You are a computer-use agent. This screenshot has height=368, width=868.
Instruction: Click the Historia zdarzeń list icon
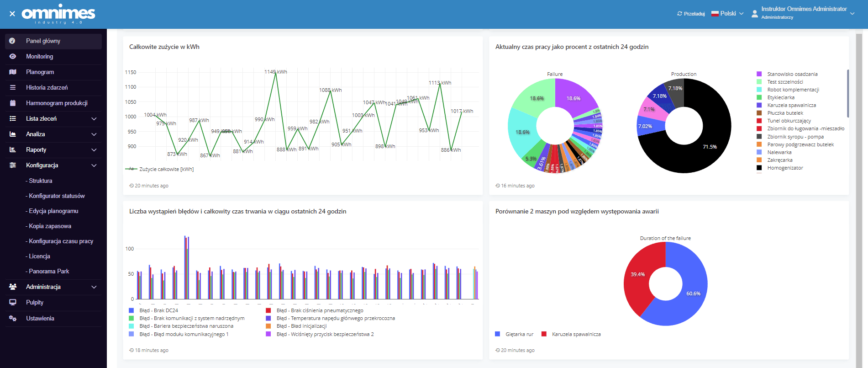(12, 87)
